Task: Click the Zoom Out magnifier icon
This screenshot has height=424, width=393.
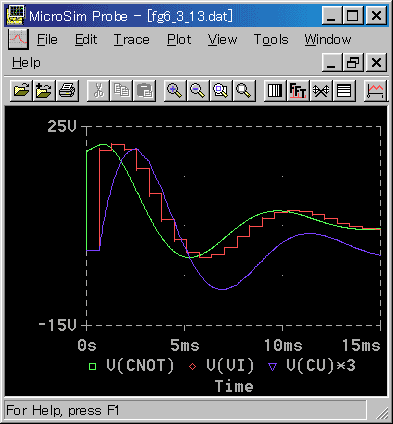Action: [198, 91]
